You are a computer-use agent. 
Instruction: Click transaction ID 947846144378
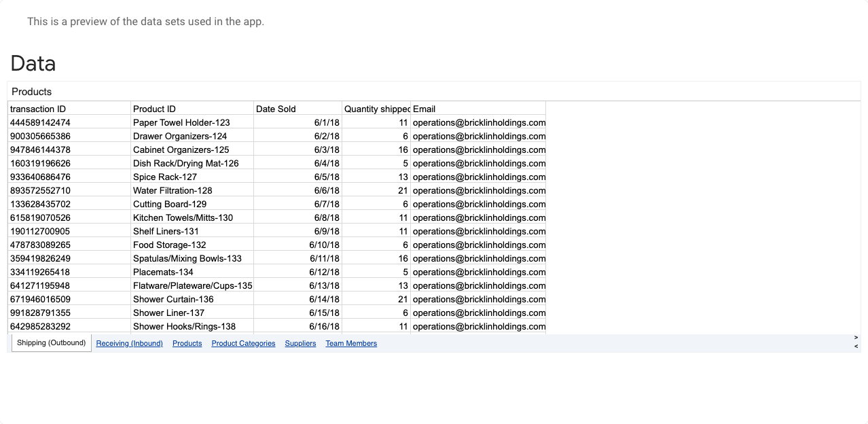[69, 149]
